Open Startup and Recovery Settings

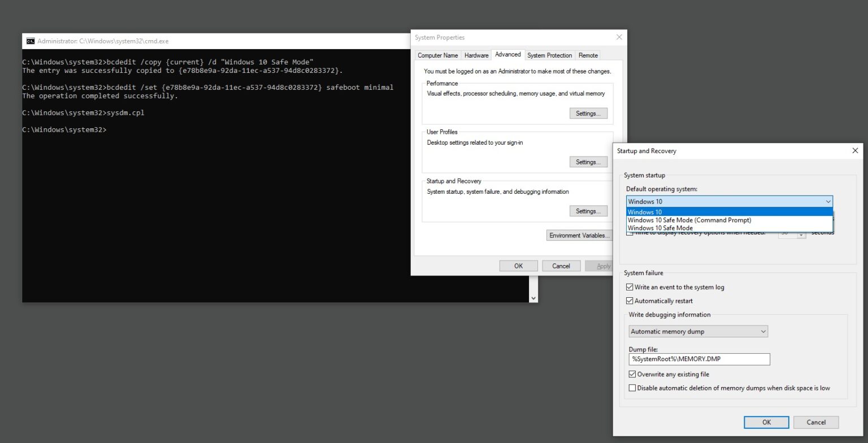tap(588, 211)
